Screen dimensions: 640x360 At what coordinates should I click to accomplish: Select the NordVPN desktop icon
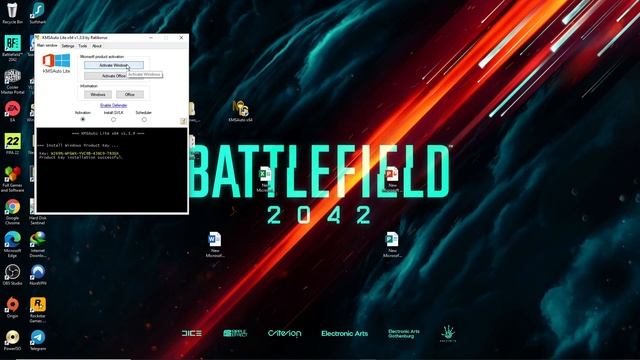[38, 274]
